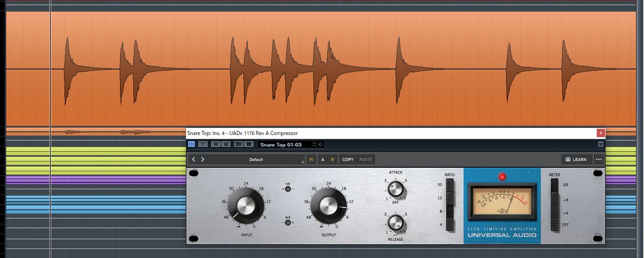This screenshot has height=258, width=644.
Task: Click the PASTE button
Action: [366, 160]
